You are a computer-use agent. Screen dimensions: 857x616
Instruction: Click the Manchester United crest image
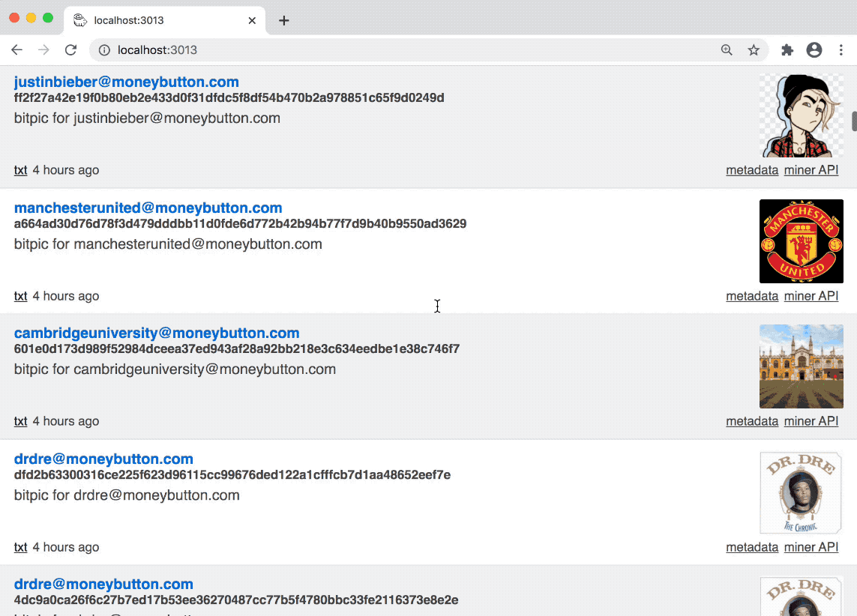(802, 241)
